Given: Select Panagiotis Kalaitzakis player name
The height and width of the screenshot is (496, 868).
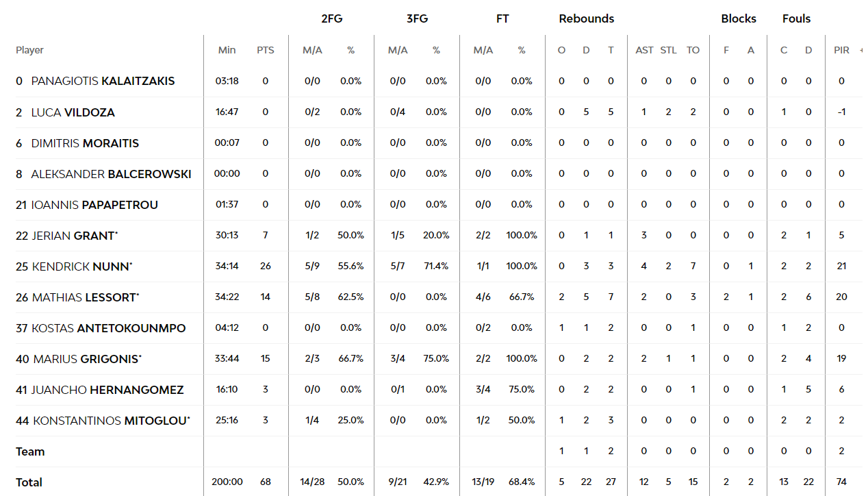Looking at the screenshot, I should 103,81.
